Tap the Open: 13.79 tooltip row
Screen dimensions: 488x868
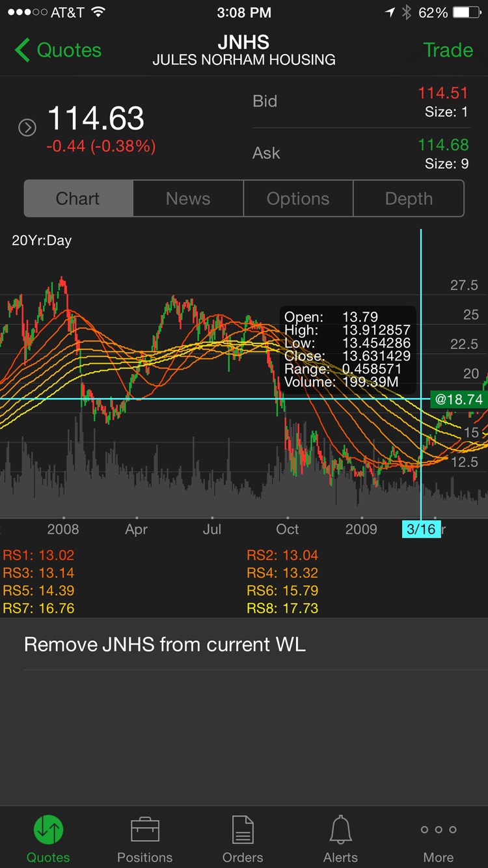click(331, 317)
